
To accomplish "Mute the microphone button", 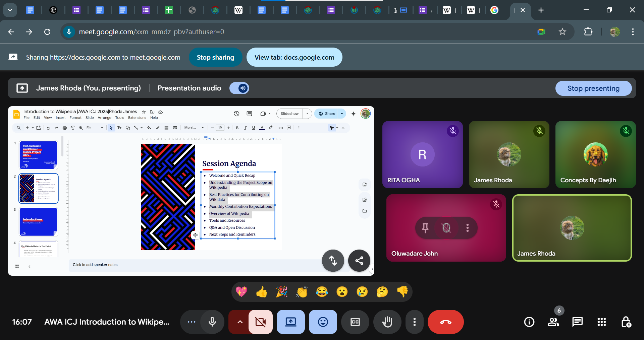I will [x=212, y=322].
